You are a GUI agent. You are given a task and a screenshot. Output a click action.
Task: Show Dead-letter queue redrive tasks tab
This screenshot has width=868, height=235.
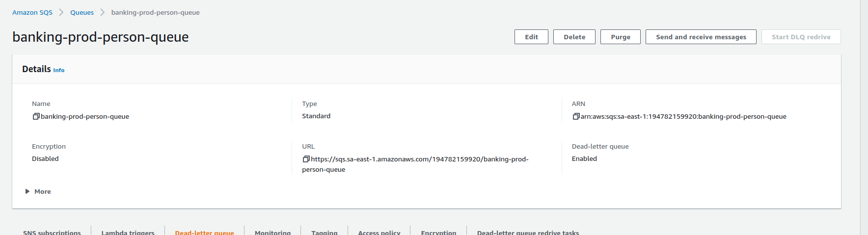click(528, 232)
